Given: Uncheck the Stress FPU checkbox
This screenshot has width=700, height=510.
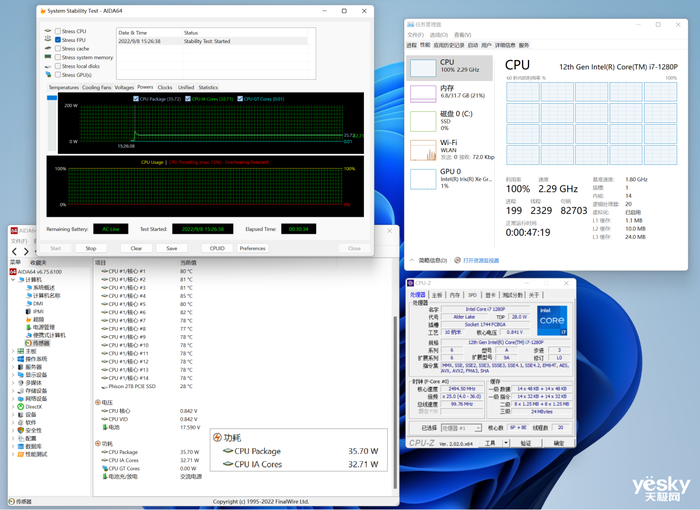Looking at the screenshot, I should (x=57, y=40).
